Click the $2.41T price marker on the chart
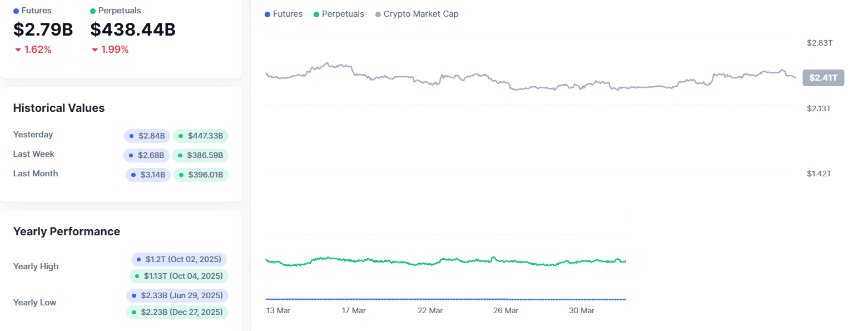The width and height of the screenshot is (868, 331). 823,77
